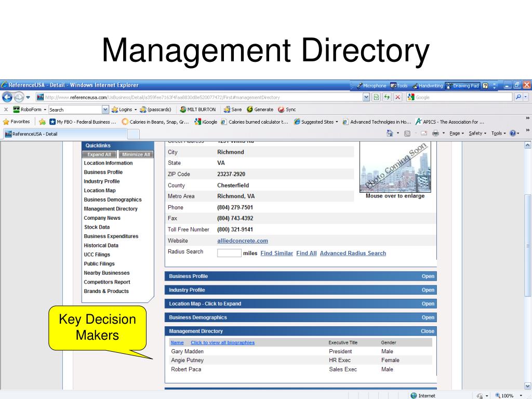The height and width of the screenshot is (399, 532).
Task: Close the Management Directory section
Action: pos(428,331)
